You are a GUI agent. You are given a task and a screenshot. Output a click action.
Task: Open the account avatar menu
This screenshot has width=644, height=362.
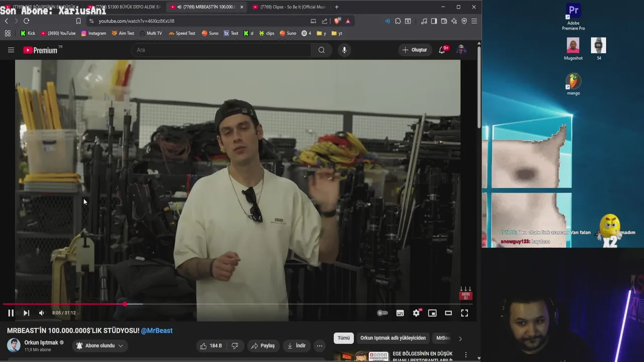(461, 50)
